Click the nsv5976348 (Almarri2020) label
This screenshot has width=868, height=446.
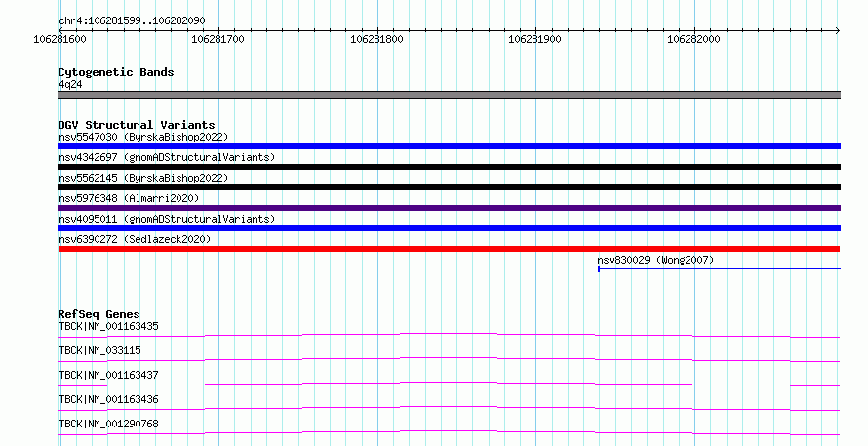129,198
